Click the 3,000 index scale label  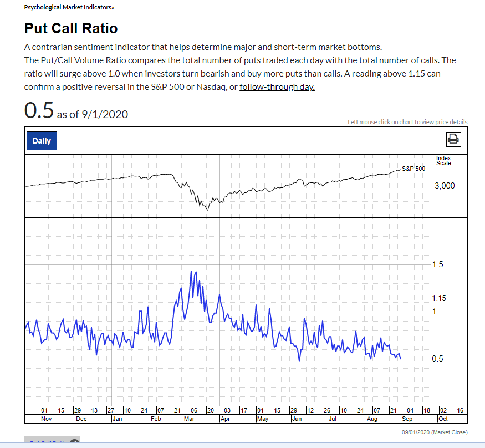tap(445, 186)
